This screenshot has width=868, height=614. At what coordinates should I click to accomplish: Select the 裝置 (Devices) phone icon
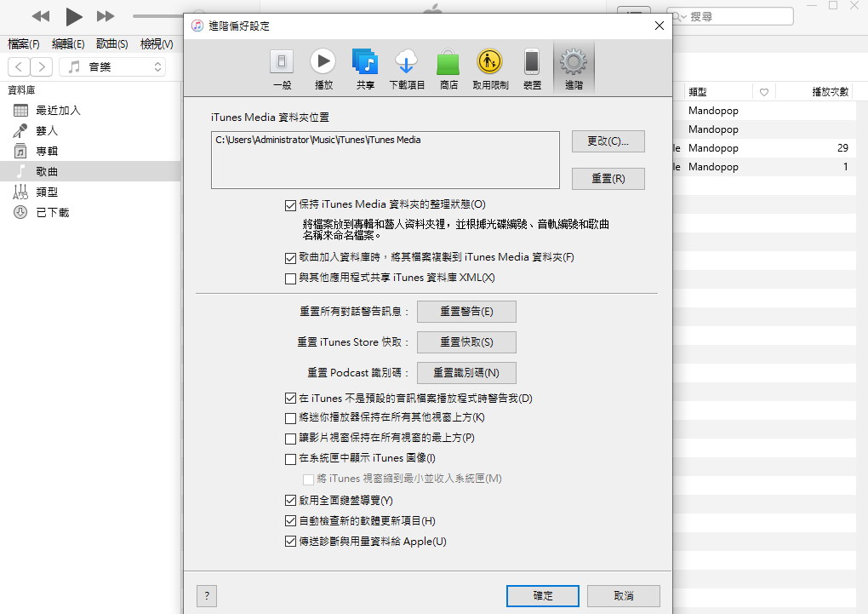click(x=532, y=68)
